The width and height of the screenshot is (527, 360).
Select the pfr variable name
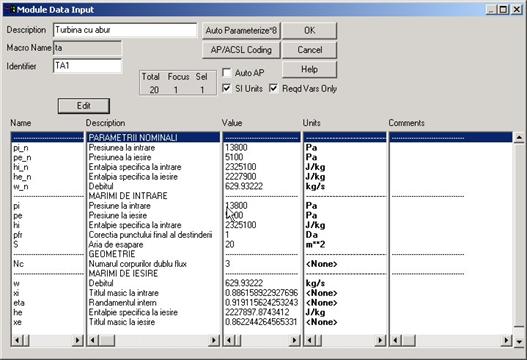click(18, 235)
